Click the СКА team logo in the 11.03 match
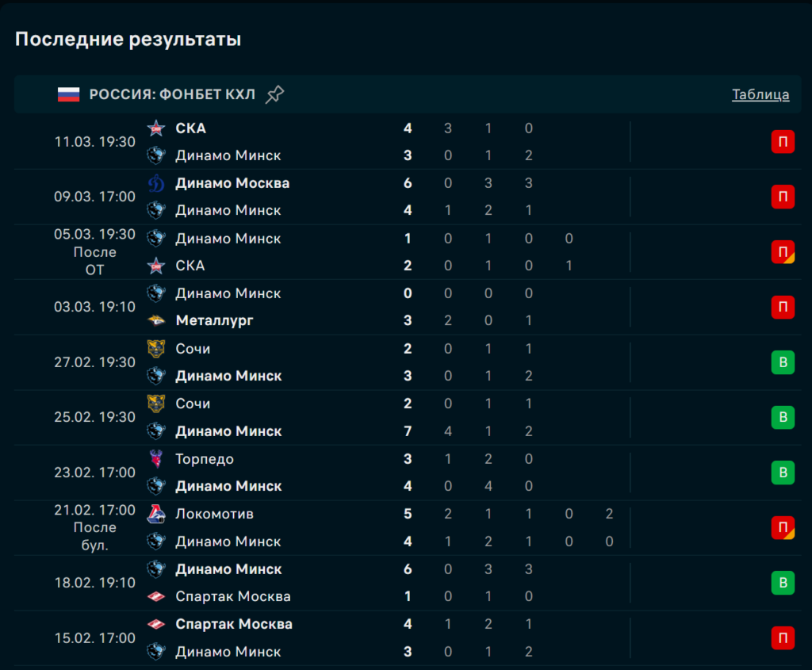Screen dimensions: 812x670 pyautogui.click(x=156, y=128)
